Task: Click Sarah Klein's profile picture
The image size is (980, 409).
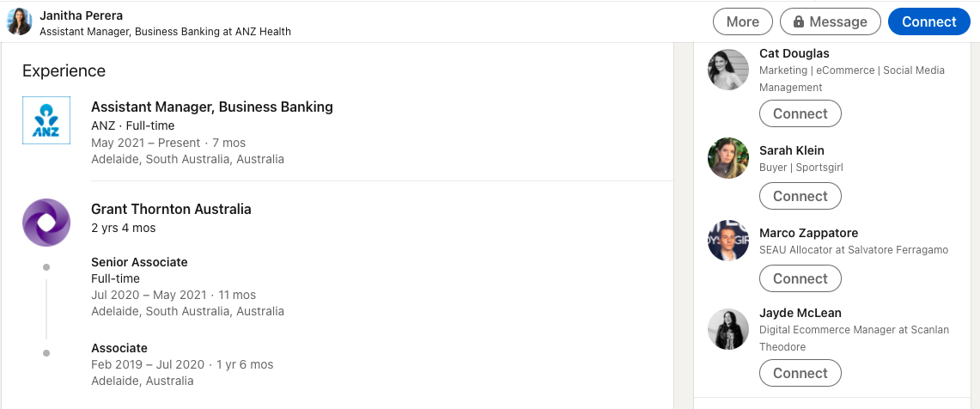Action: click(x=728, y=158)
